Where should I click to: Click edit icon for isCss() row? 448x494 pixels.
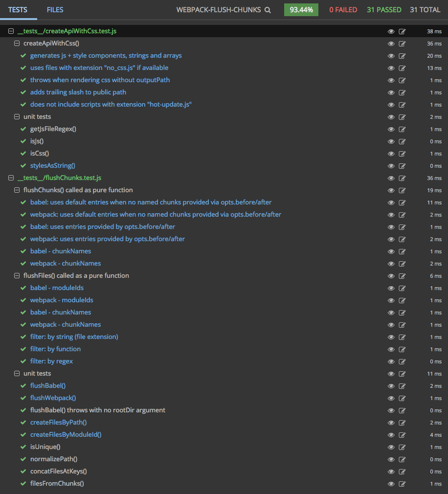pos(402,154)
